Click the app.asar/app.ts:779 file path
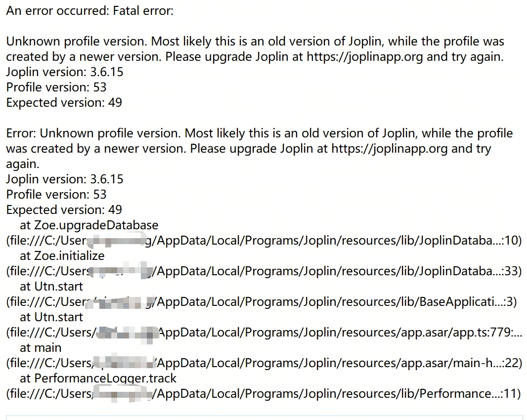The height and width of the screenshot is (420, 527). [264, 333]
